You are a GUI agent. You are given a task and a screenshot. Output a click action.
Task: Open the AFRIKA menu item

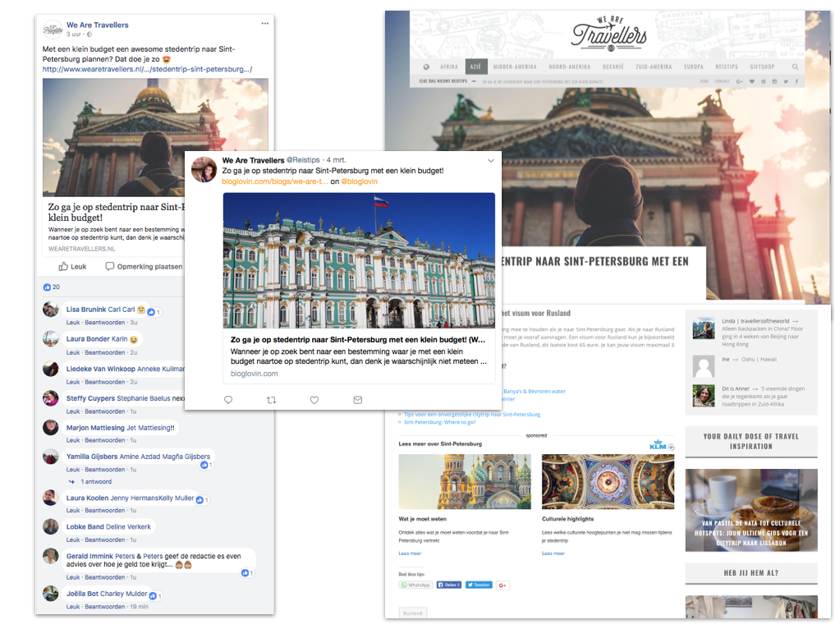click(x=449, y=67)
